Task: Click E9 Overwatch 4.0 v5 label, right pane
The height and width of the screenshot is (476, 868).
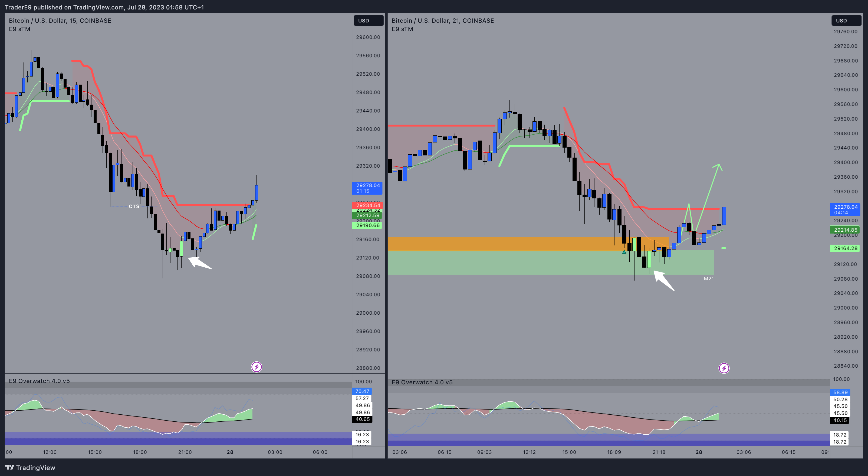Action: 422,382
